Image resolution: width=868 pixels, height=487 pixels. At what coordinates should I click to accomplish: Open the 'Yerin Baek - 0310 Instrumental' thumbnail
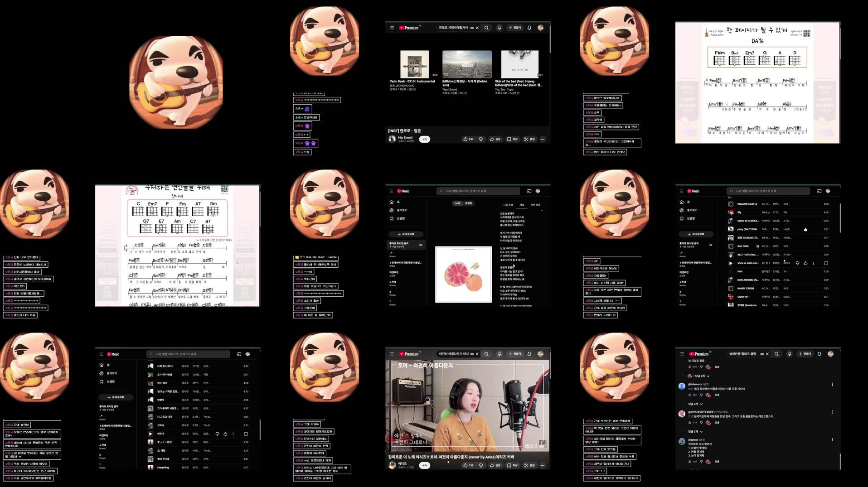click(415, 65)
